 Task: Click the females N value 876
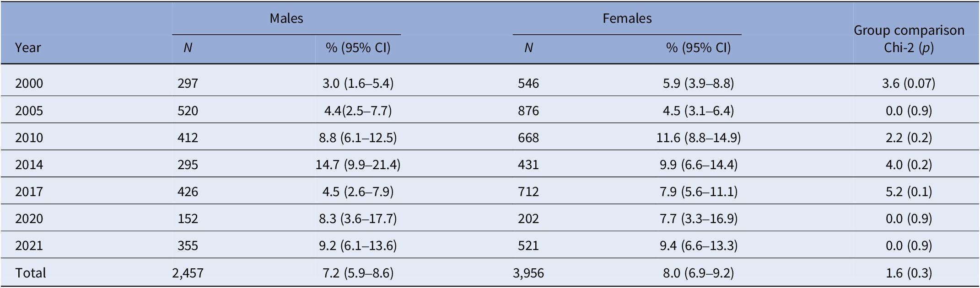click(x=528, y=111)
